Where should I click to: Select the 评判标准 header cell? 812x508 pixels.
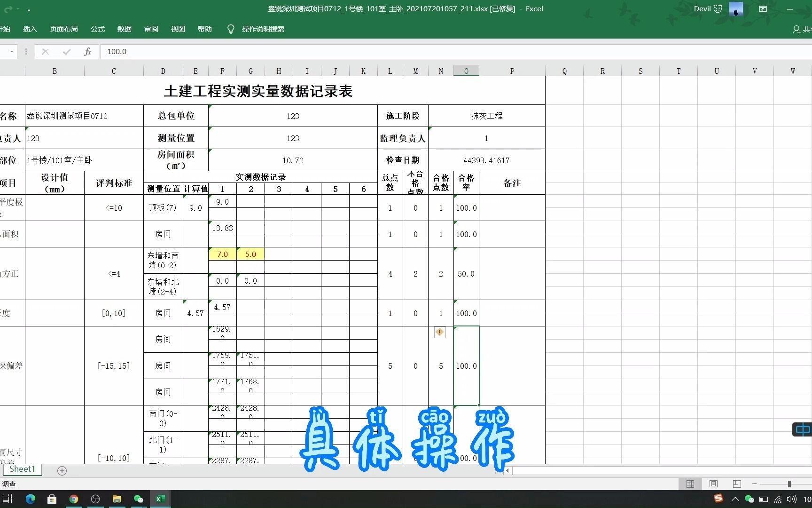[x=114, y=183]
